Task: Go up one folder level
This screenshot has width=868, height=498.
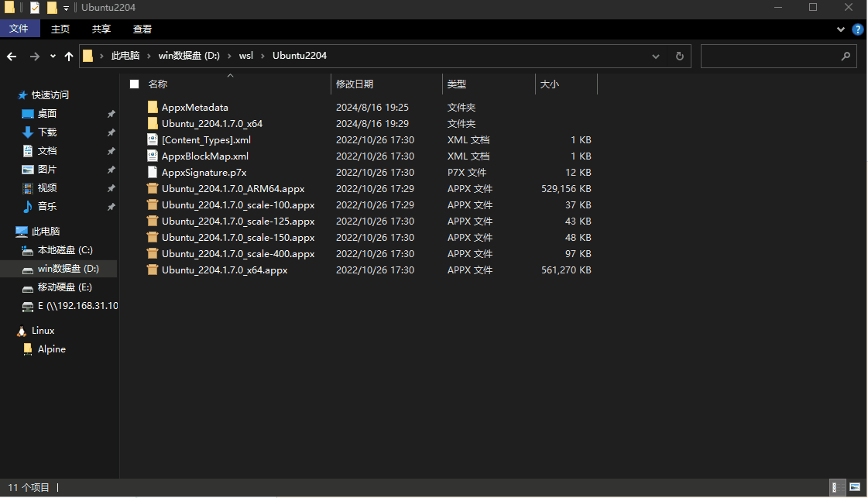Action: pos(69,56)
